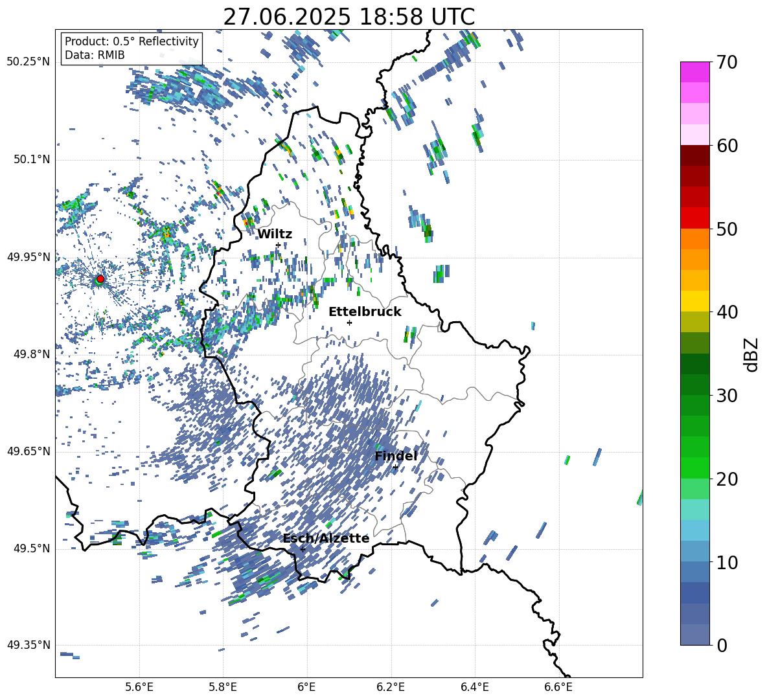Viewport: 767px width, 700px height.
Task: Pick the bright green colorbar segment above 20
Action: pyautogui.click(x=694, y=468)
